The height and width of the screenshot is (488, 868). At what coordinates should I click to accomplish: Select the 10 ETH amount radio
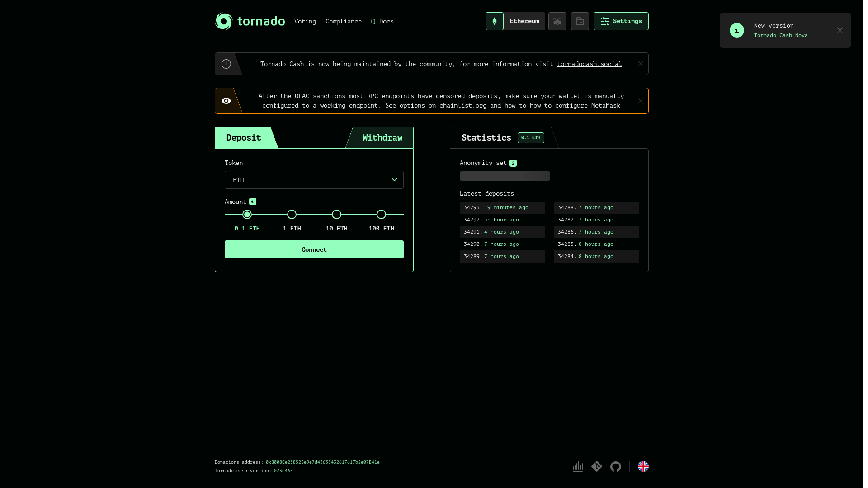tap(336, 214)
